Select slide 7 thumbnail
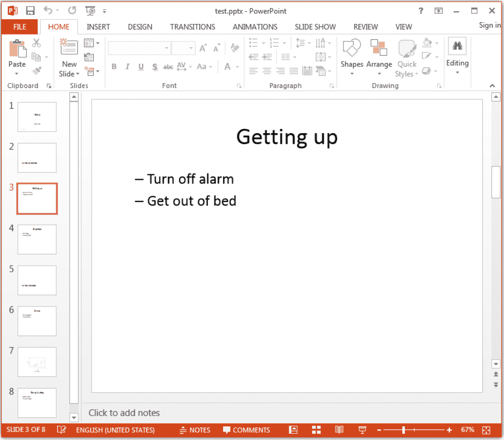Screen dimensions: 504x440 pos(37,362)
